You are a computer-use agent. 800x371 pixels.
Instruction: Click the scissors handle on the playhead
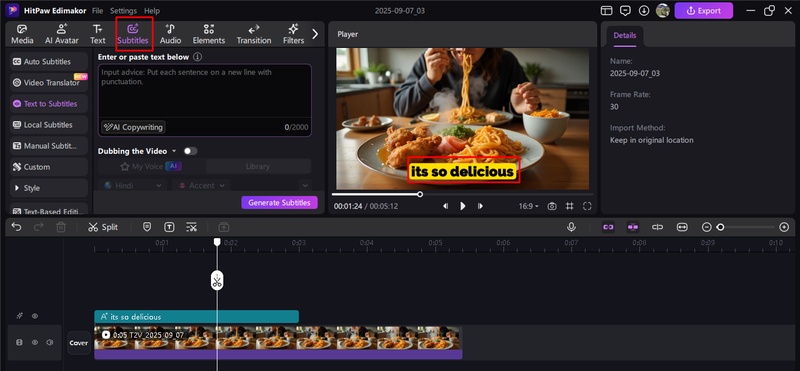[x=217, y=281]
